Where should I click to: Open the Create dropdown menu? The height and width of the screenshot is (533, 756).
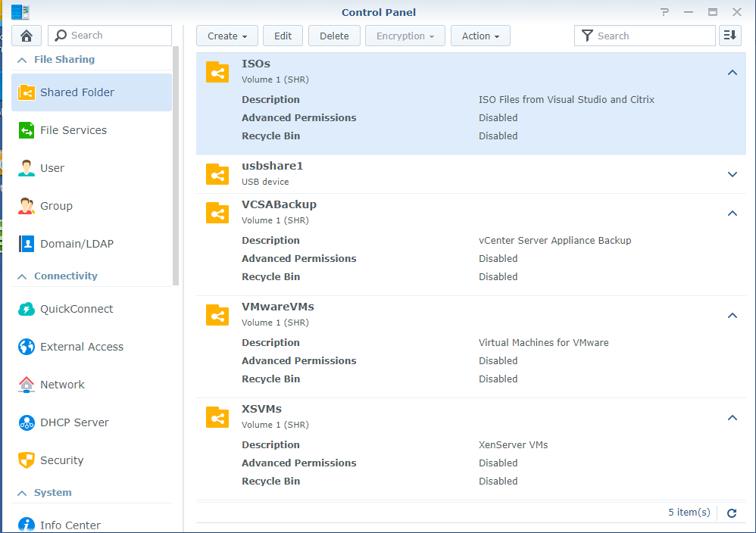click(227, 36)
